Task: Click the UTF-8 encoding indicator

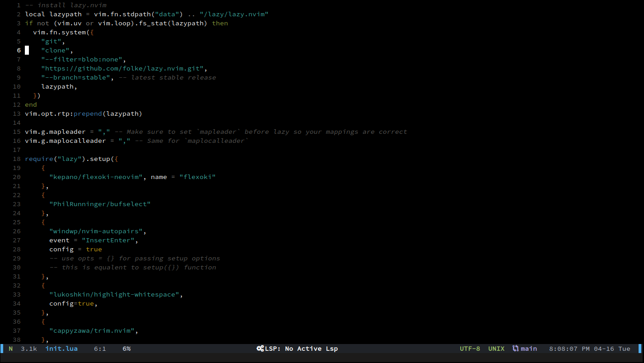Action: (x=470, y=349)
